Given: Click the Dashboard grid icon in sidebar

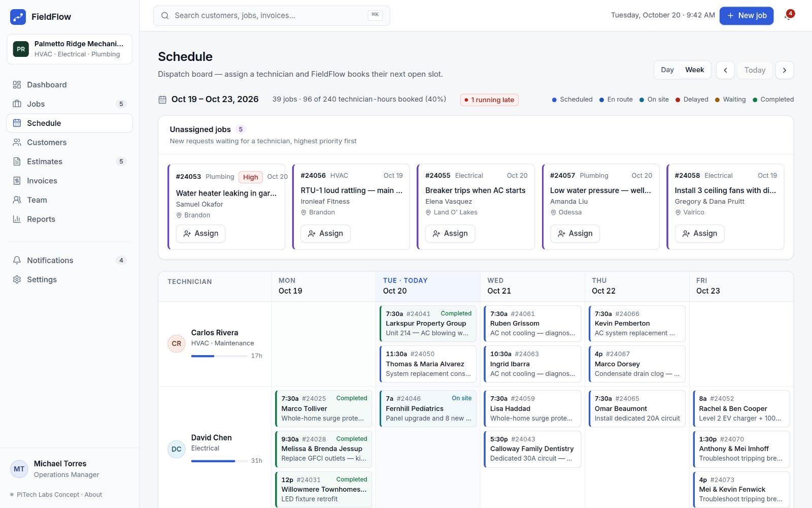Looking at the screenshot, I should click(17, 85).
